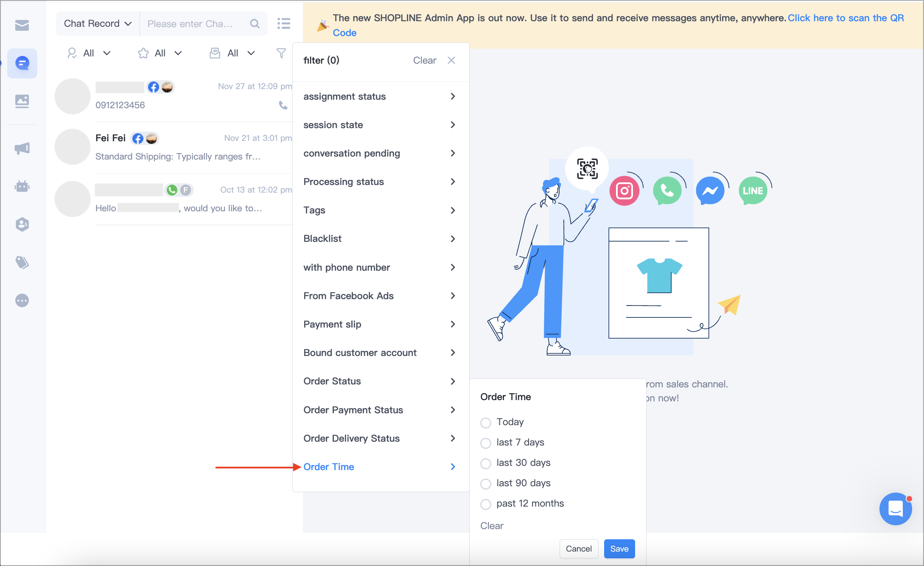This screenshot has height=566, width=924.
Task: Click Save in Order Time panel
Action: [619, 549]
